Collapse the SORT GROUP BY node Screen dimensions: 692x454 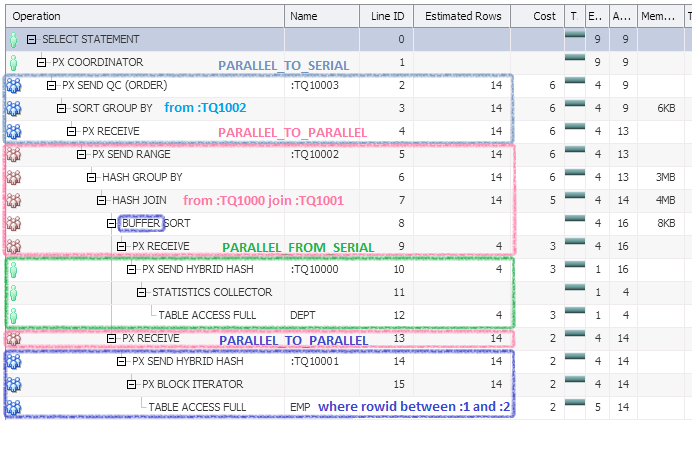click(x=62, y=108)
